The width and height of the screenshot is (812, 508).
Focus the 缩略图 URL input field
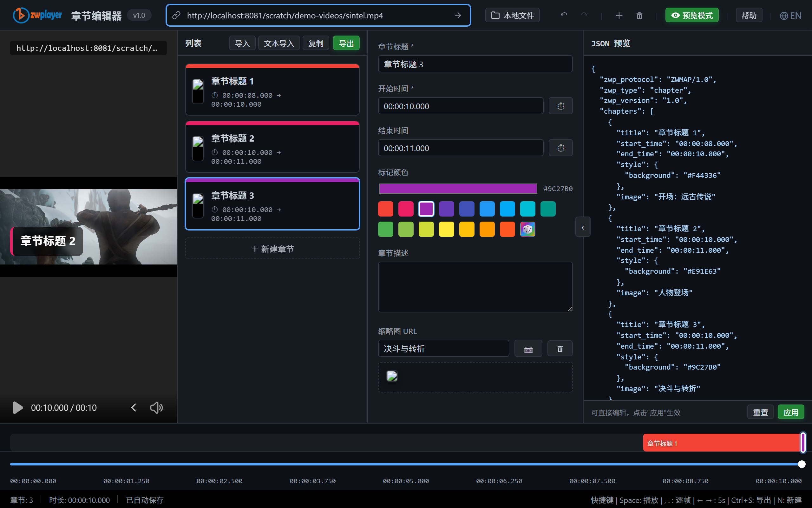(443, 348)
